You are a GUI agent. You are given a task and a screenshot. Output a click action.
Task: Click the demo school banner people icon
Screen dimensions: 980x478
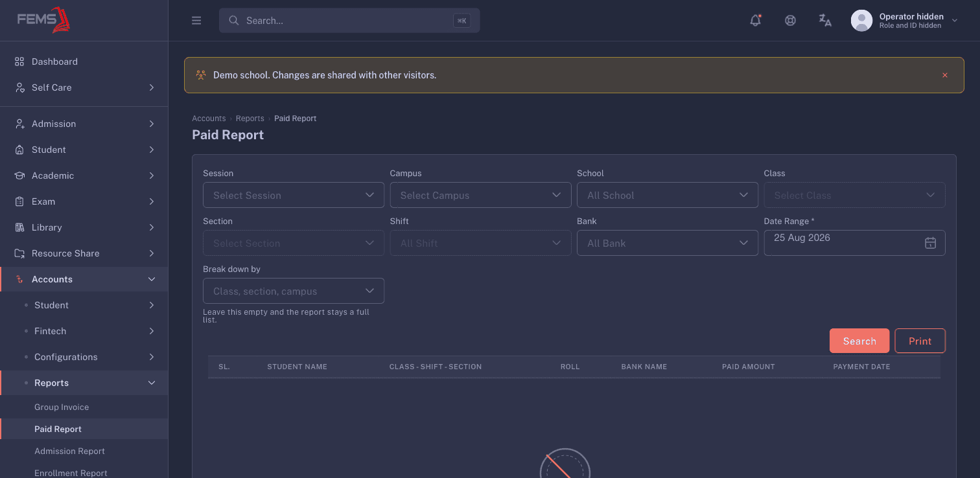coord(201,75)
